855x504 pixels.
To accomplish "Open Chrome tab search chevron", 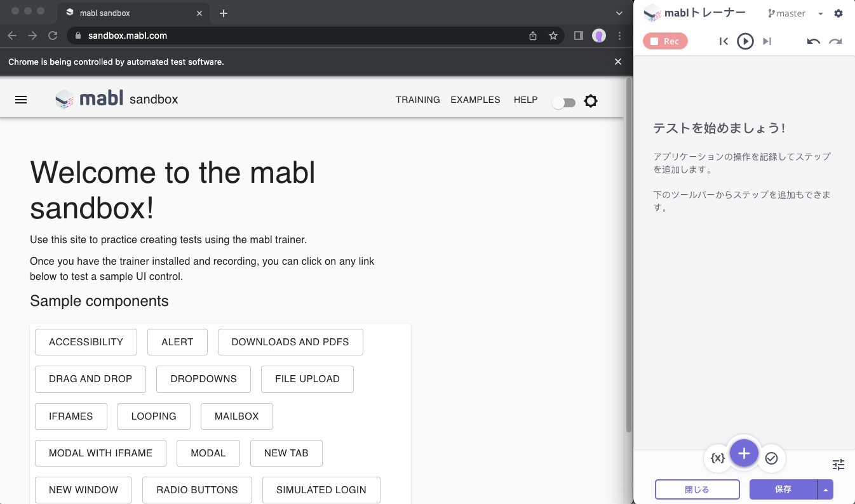I will [620, 13].
